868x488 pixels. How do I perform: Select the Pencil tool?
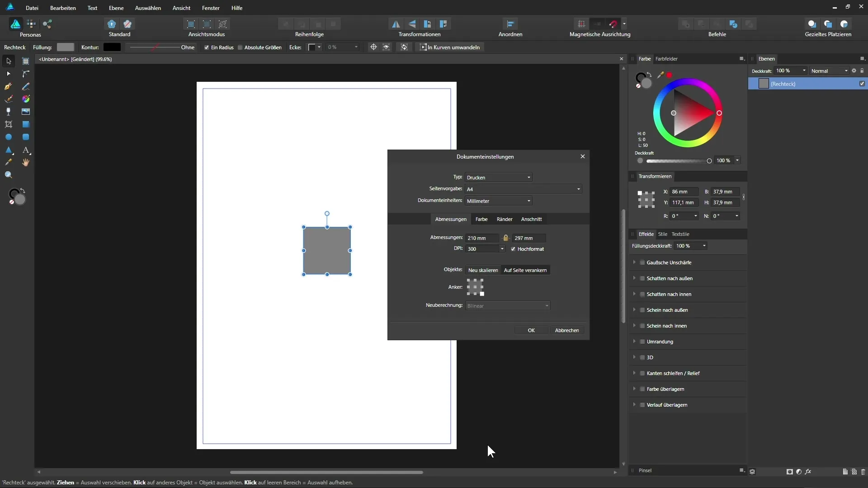point(26,86)
